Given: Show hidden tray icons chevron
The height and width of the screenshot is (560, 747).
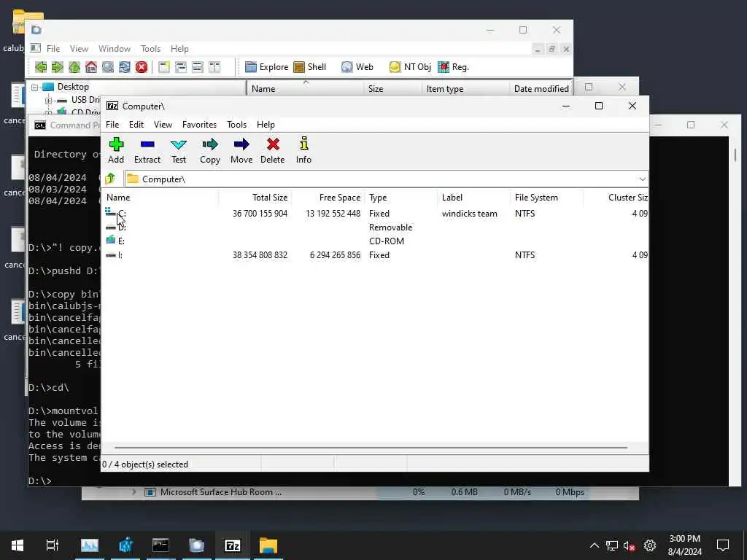Looking at the screenshot, I should [594, 545].
